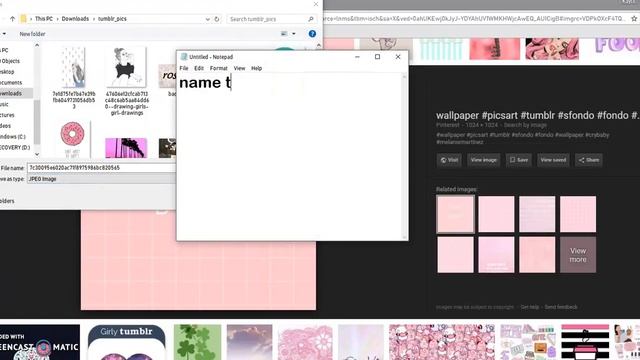
Task: Open the Save as type JPEG dropdown
Action: coord(101,179)
